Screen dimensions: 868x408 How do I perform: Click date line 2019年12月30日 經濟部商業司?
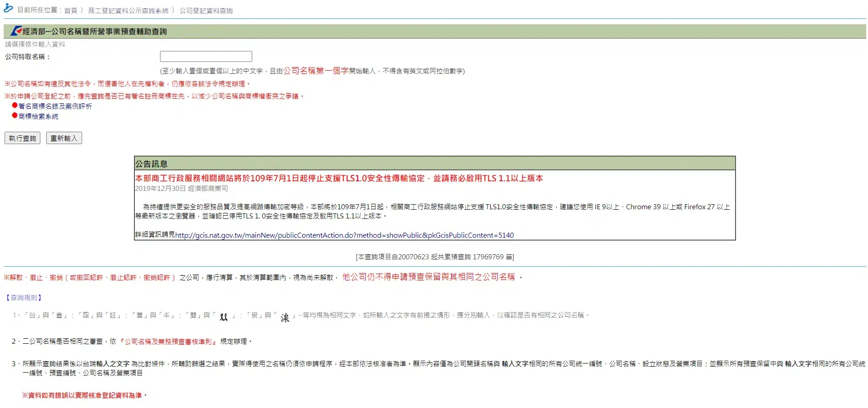pyautogui.click(x=181, y=189)
